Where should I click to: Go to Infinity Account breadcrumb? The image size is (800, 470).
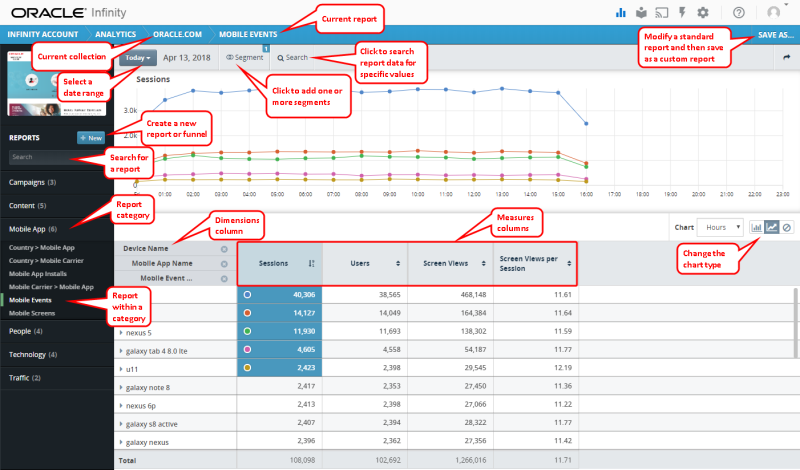click(x=43, y=34)
